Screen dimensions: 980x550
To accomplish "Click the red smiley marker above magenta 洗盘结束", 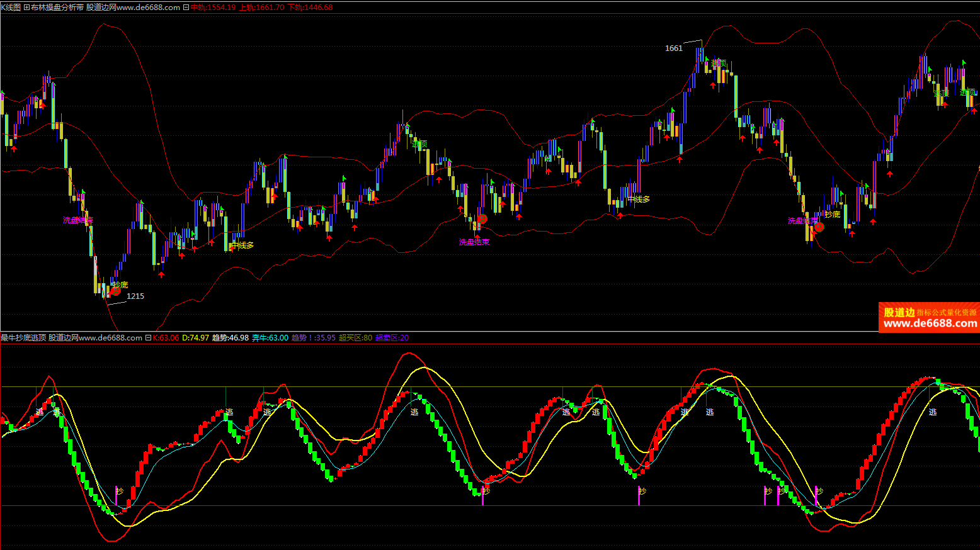I will click(482, 219).
